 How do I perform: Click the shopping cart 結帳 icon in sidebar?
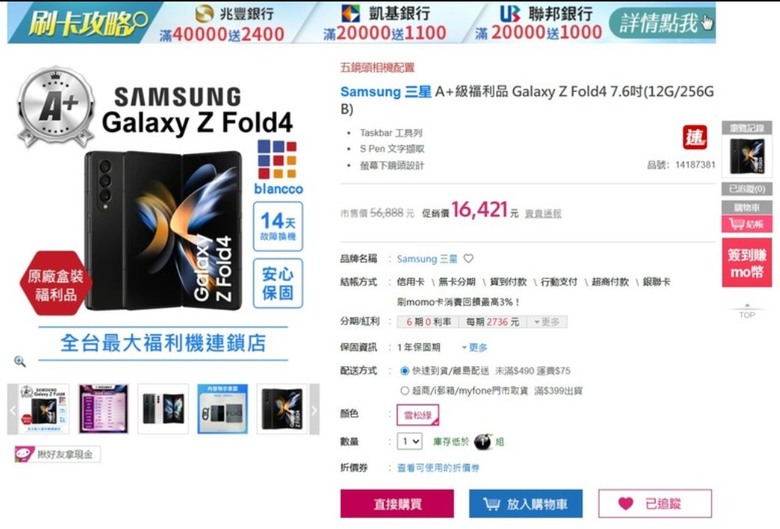click(x=747, y=224)
